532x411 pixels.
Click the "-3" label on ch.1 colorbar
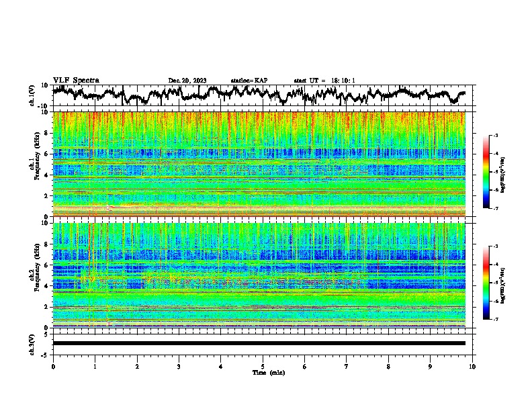click(495, 135)
